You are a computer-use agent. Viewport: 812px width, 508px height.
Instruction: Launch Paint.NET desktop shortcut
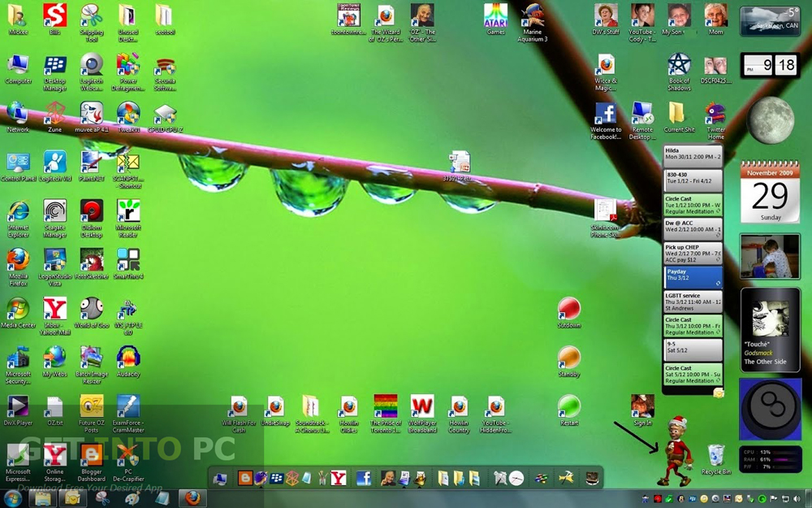(x=92, y=167)
